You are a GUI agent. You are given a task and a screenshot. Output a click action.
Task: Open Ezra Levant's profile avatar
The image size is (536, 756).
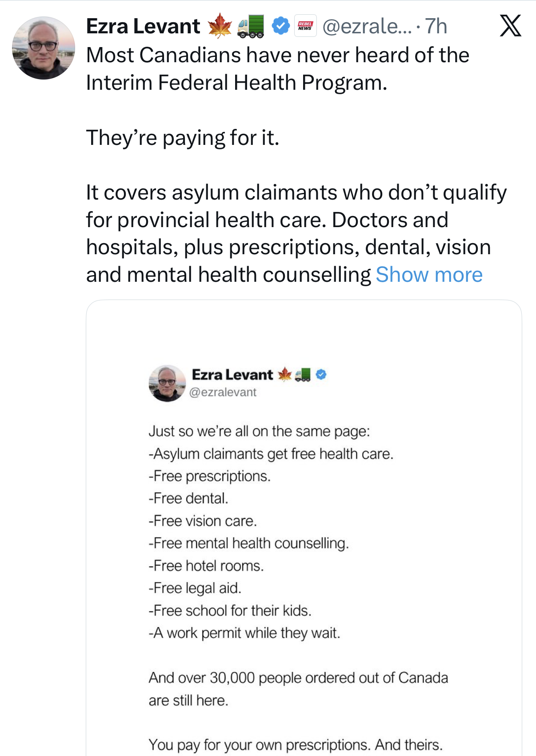(x=44, y=48)
